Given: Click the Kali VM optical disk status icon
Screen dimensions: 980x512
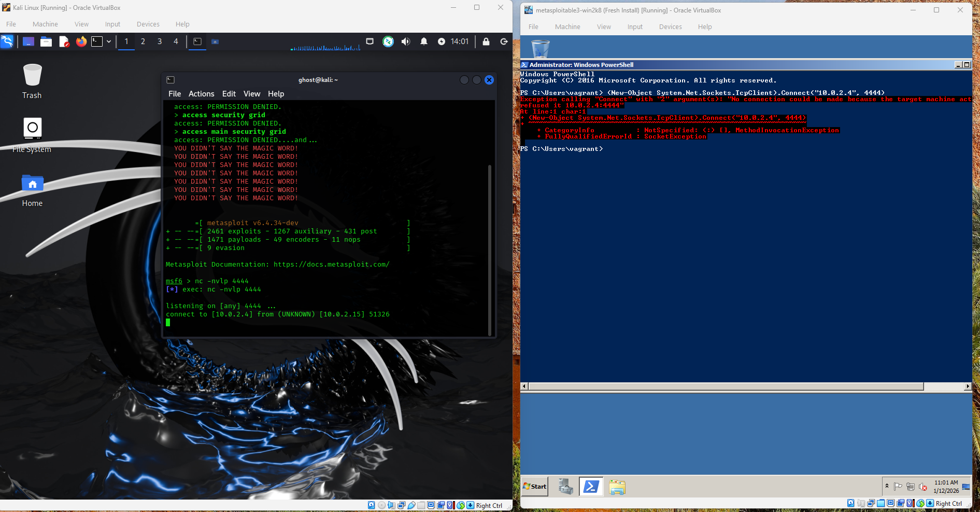Looking at the screenshot, I should pyautogui.click(x=381, y=505).
